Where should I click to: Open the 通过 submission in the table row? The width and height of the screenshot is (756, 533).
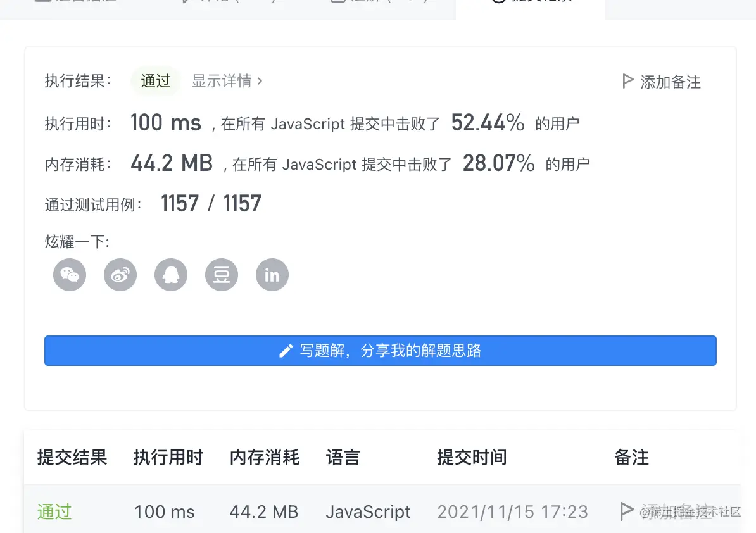(54, 511)
